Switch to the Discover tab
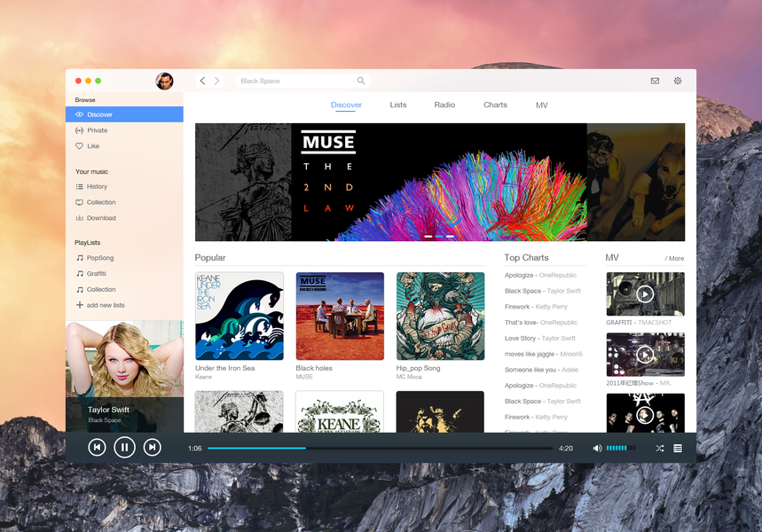Viewport: 762px width, 532px height. pyautogui.click(x=346, y=105)
